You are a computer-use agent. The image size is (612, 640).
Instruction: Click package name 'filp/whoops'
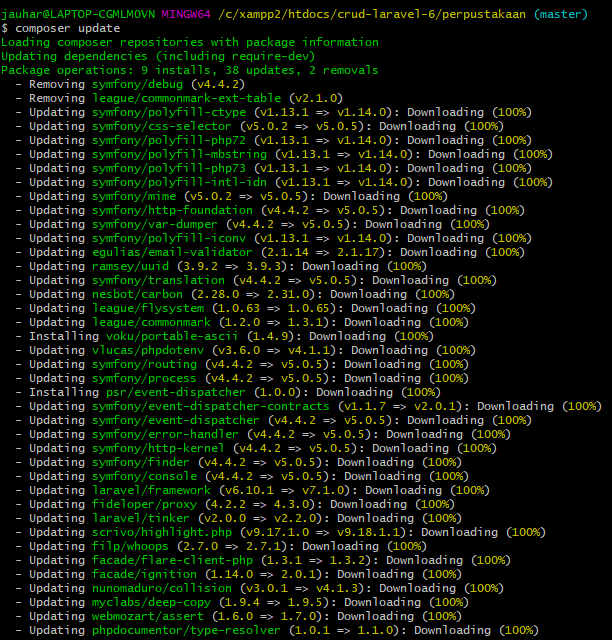pyautogui.click(x=130, y=546)
